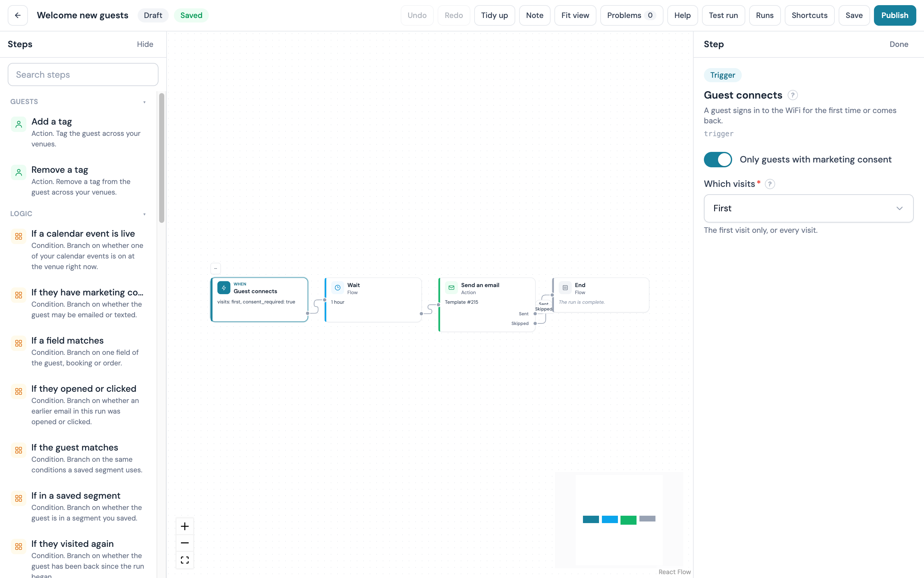Click Fit view in the toolbar

coord(575,15)
